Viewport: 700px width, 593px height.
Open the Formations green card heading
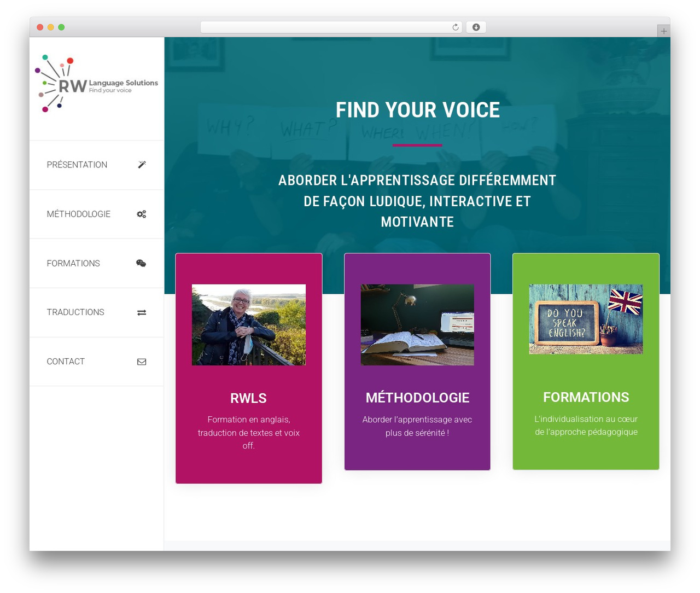click(x=586, y=397)
